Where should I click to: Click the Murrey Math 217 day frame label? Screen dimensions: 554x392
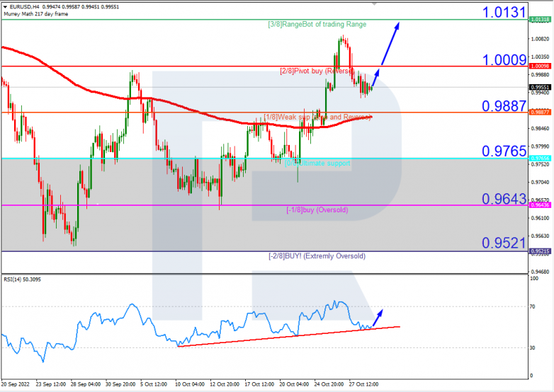(x=36, y=14)
